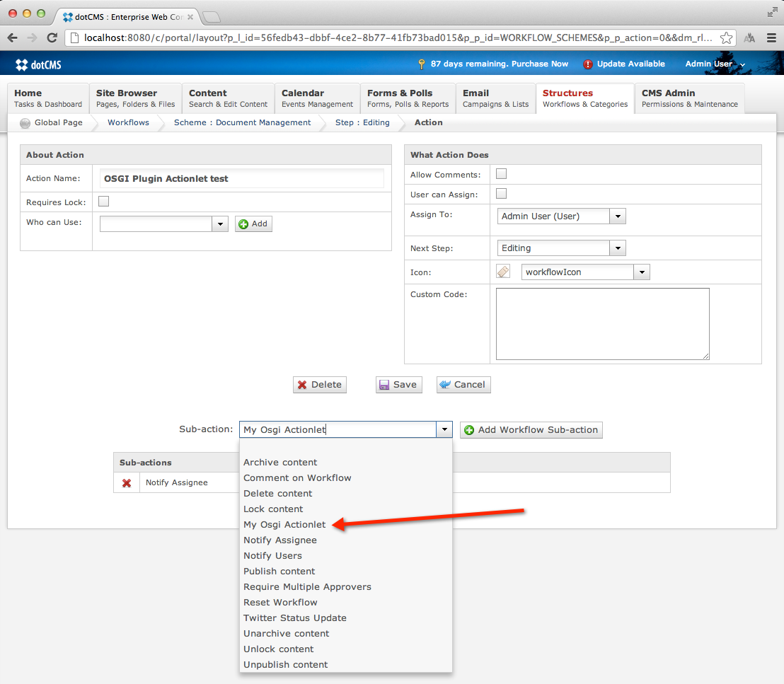Screen dimensions: 784x684
Task: Bookmark page with the star icon
Action: tap(727, 38)
